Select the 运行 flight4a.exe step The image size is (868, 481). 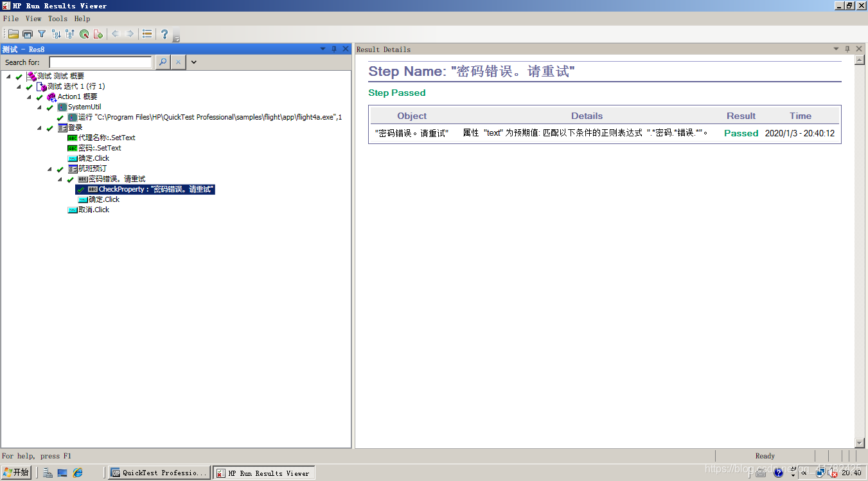pos(210,117)
